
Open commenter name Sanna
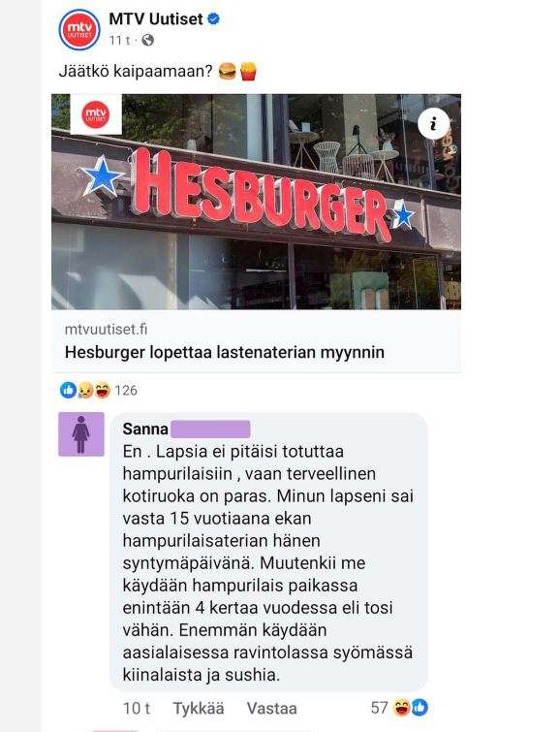click(x=145, y=429)
